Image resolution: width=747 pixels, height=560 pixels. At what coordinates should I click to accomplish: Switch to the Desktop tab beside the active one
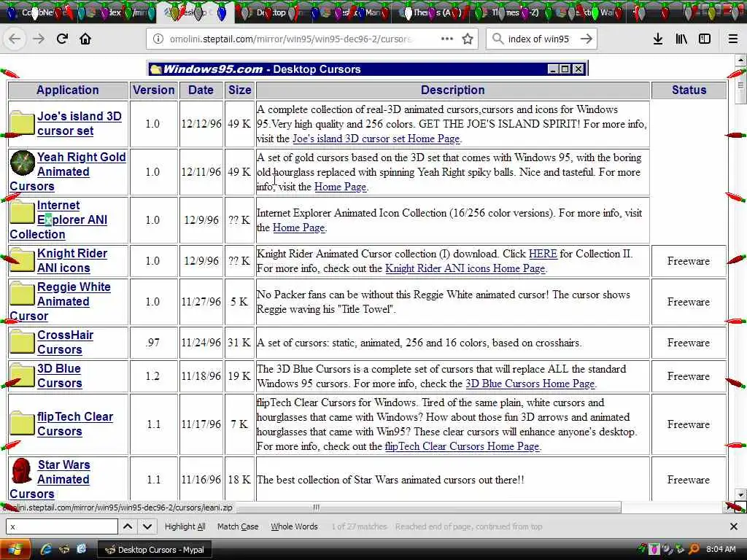[x=274, y=12]
